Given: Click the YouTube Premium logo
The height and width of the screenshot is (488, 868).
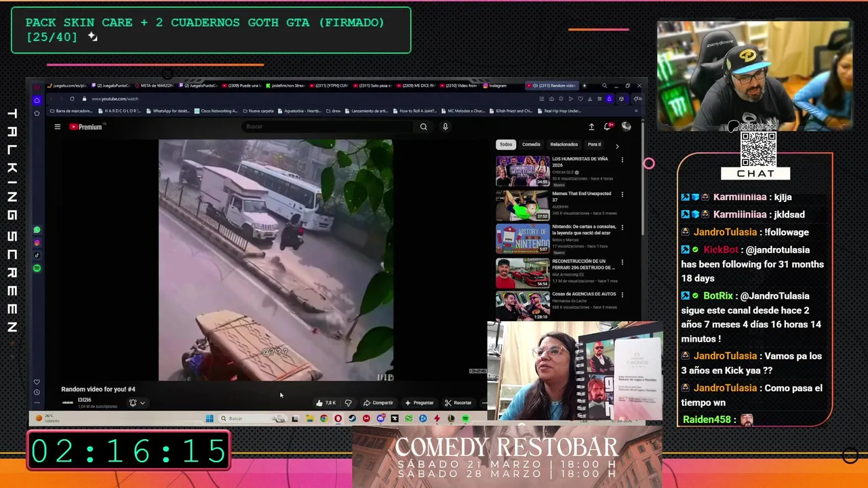Looking at the screenshot, I should coord(86,127).
